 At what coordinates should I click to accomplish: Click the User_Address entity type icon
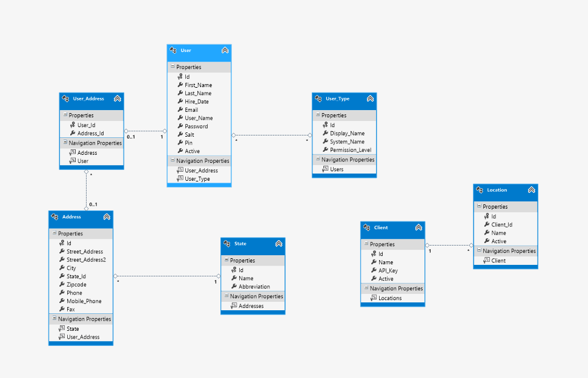65,99
